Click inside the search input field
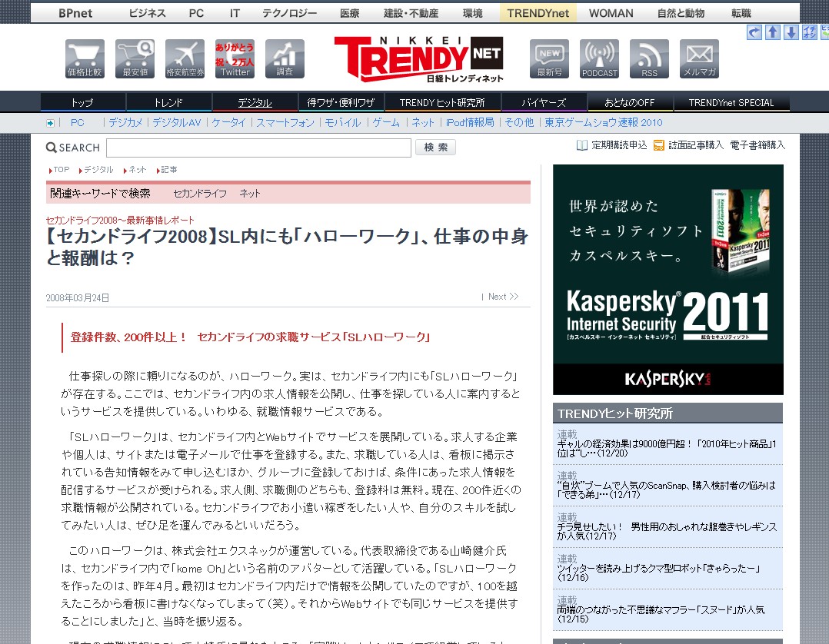The width and height of the screenshot is (829, 644). coord(258,147)
